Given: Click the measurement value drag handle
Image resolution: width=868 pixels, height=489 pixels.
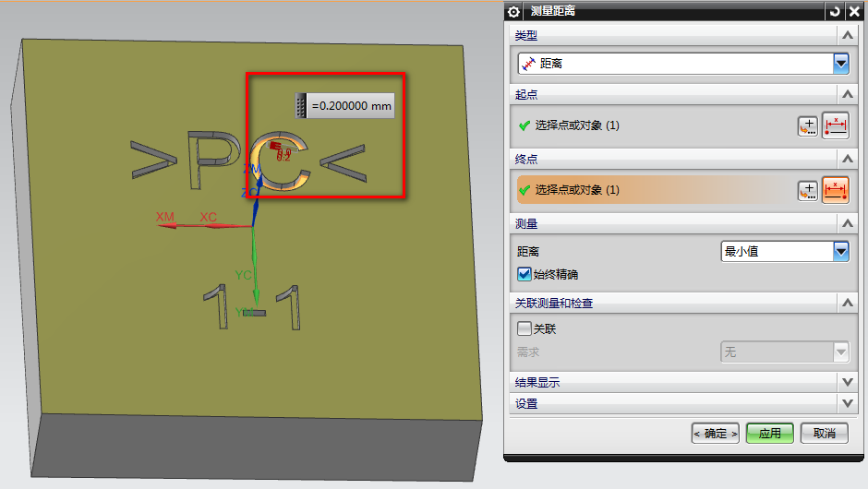Looking at the screenshot, I should (300, 106).
